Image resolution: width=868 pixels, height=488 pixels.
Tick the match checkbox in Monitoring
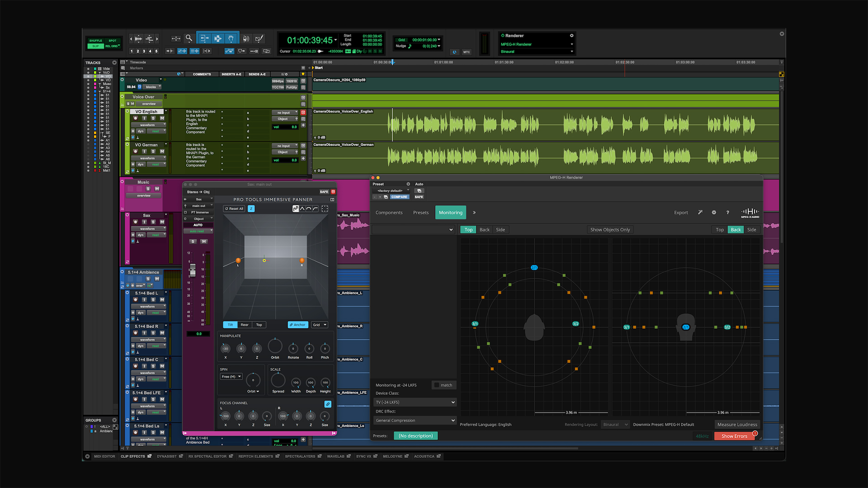pyautogui.click(x=436, y=385)
